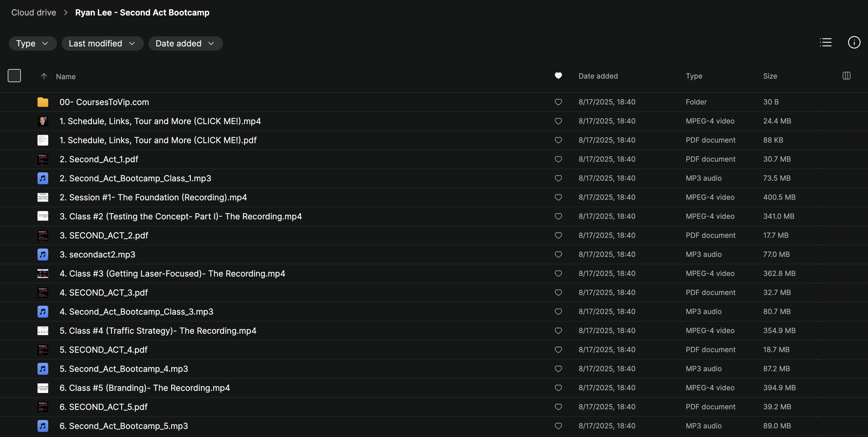Image resolution: width=868 pixels, height=437 pixels.
Task: Click the audio icon of secondact2.mp3
Action: [x=43, y=255]
